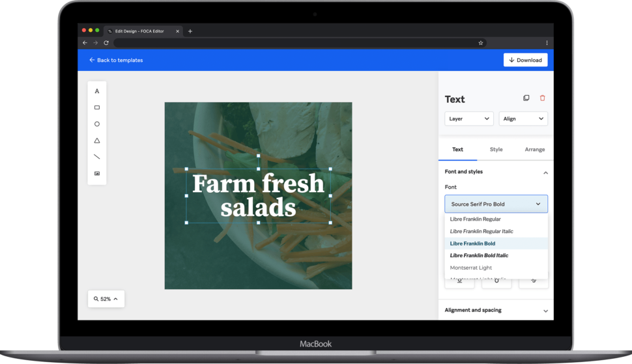Select the Edit Design - FOCA Editor tab

click(x=143, y=31)
